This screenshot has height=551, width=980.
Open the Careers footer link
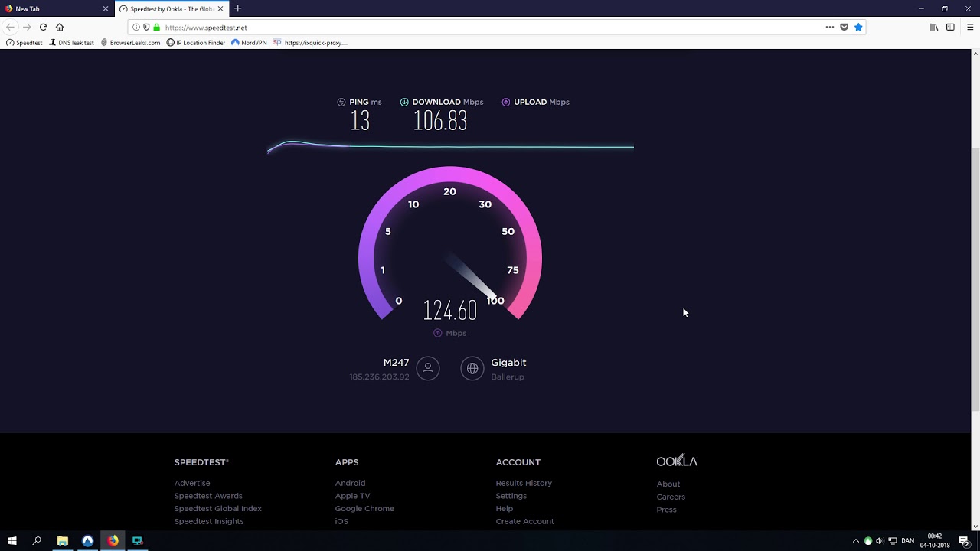coord(671,497)
